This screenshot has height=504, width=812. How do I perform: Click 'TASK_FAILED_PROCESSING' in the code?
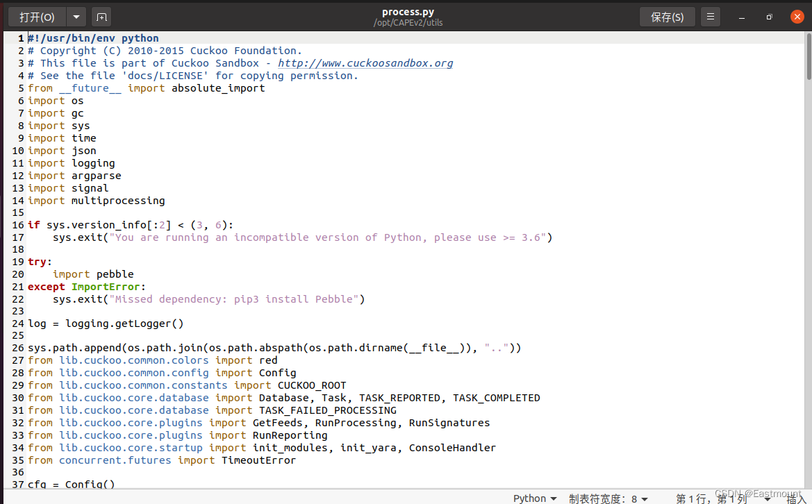328,410
